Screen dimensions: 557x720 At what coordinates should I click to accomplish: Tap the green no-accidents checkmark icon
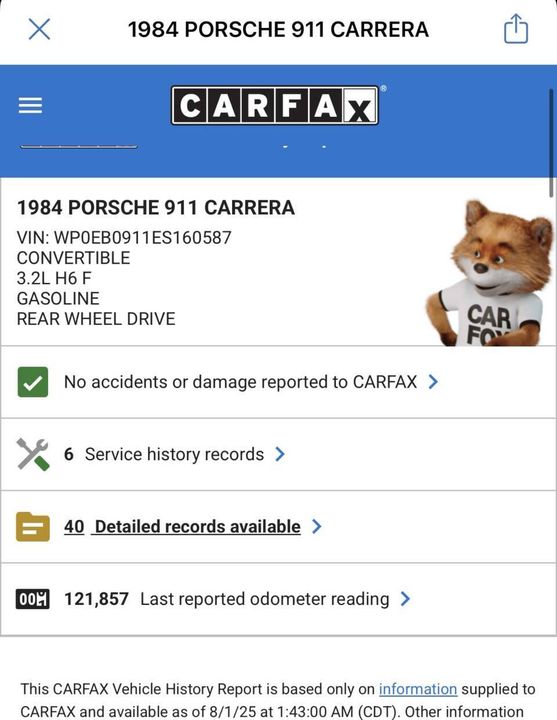pos(33,382)
